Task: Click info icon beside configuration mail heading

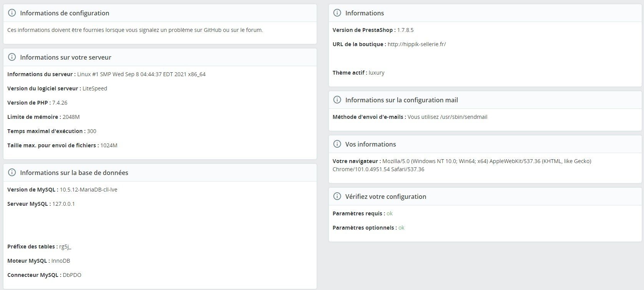Action: pyautogui.click(x=337, y=100)
